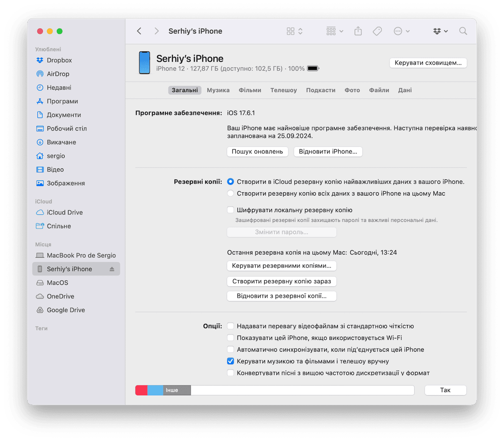This screenshot has width=504, height=441.
Task: Open AirDrop in the sidebar
Action: [x=76, y=74]
